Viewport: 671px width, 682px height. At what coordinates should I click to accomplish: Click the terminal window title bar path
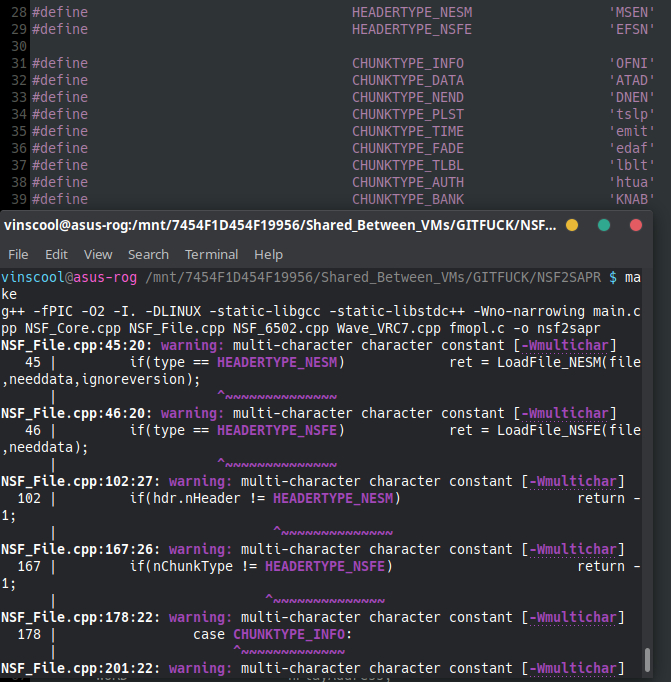click(280, 226)
